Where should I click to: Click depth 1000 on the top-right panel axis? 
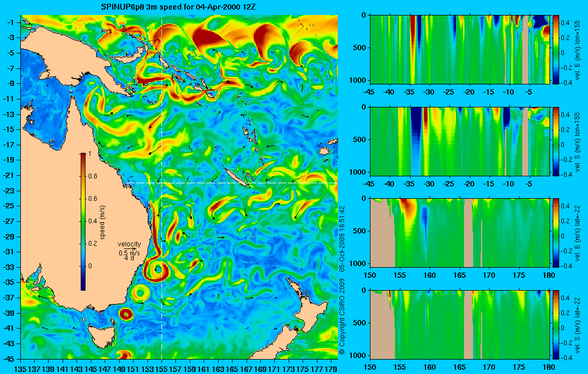(359, 80)
